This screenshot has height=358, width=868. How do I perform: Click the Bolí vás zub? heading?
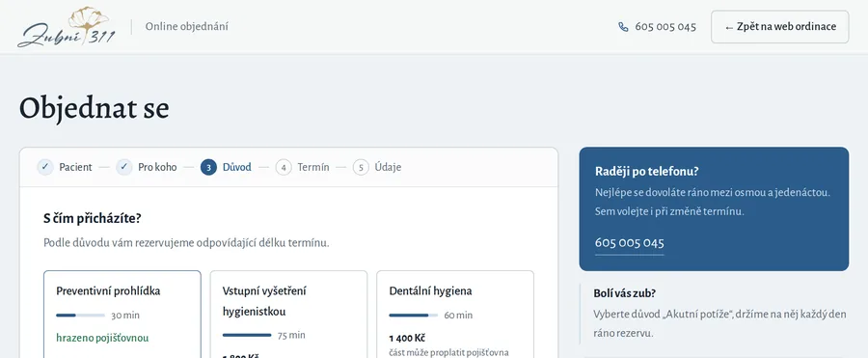click(624, 293)
